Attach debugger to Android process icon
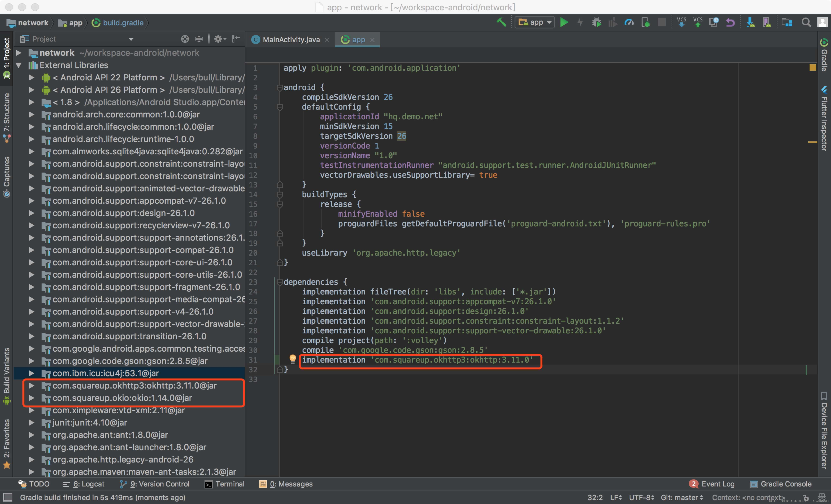Image resolution: width=831 pixels, height=504 pixels. [x=645, y=23]
